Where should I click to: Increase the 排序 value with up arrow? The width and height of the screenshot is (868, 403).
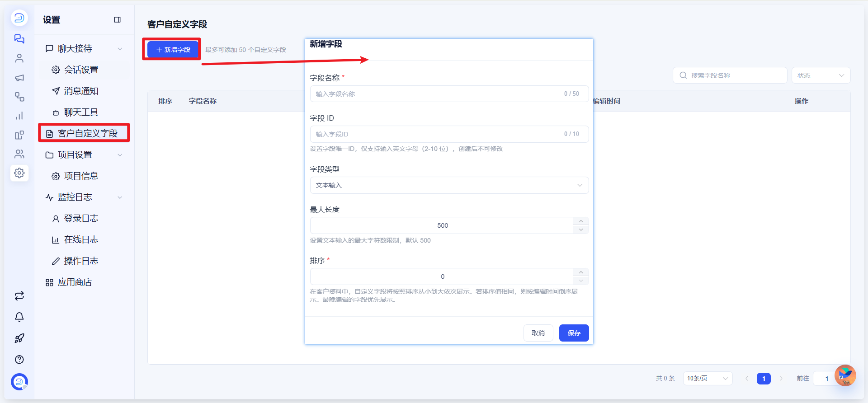coord(581,272)
